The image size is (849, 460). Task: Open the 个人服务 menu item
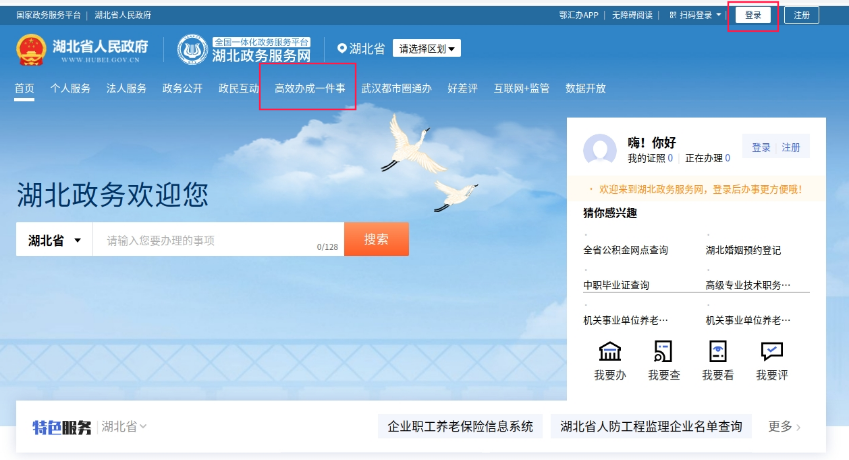click(x=70, y=88)
